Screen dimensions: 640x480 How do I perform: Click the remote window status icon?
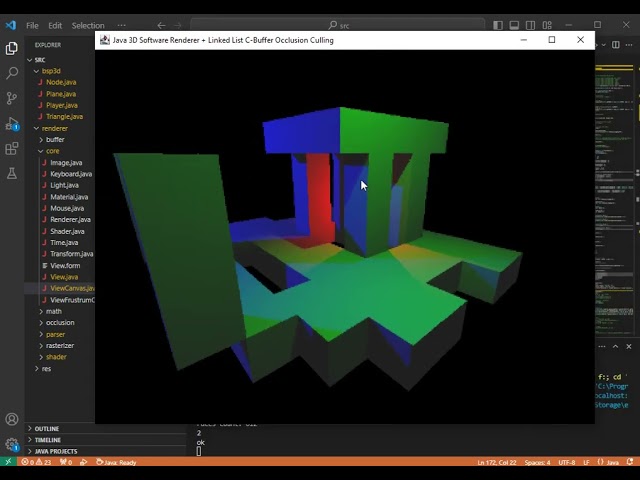pyautogui.click(x=8, y=462)
